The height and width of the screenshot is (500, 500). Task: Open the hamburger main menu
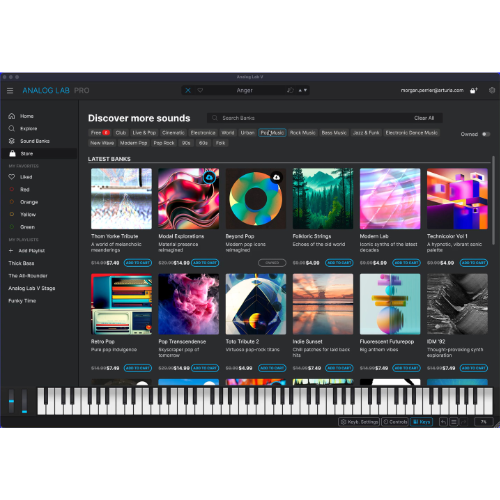click(10, 91)
